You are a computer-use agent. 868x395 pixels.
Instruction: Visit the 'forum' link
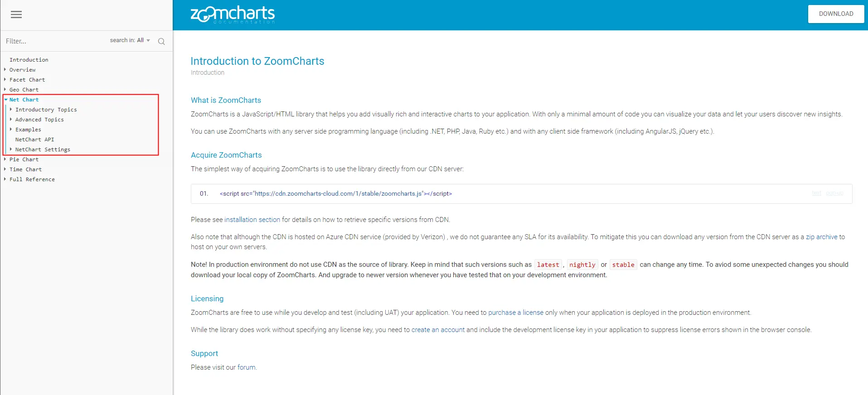tap(247, 367)
